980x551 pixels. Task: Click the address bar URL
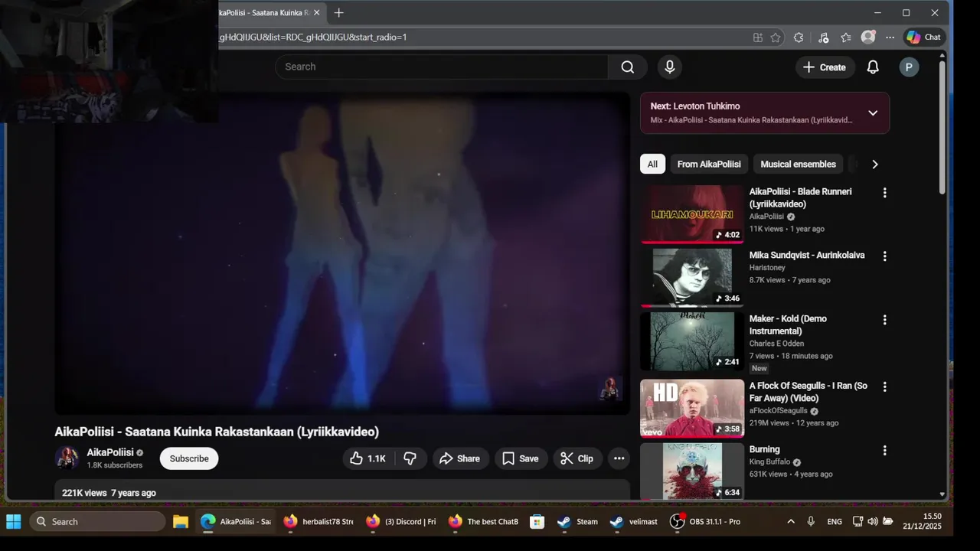point(312,37)
